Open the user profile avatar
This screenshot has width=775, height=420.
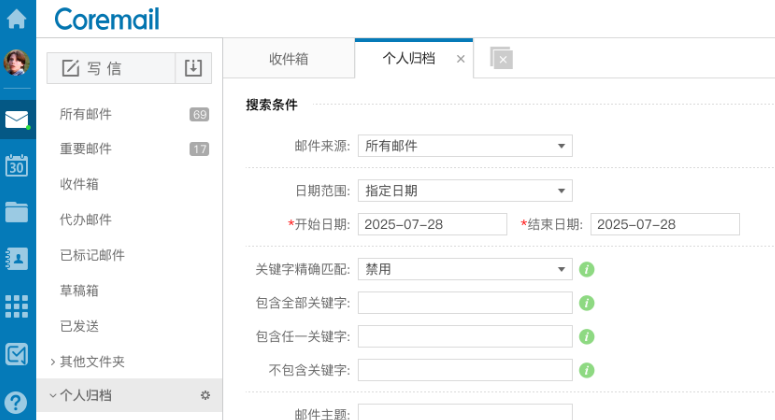pyautogui.click(x=17, y=63)
